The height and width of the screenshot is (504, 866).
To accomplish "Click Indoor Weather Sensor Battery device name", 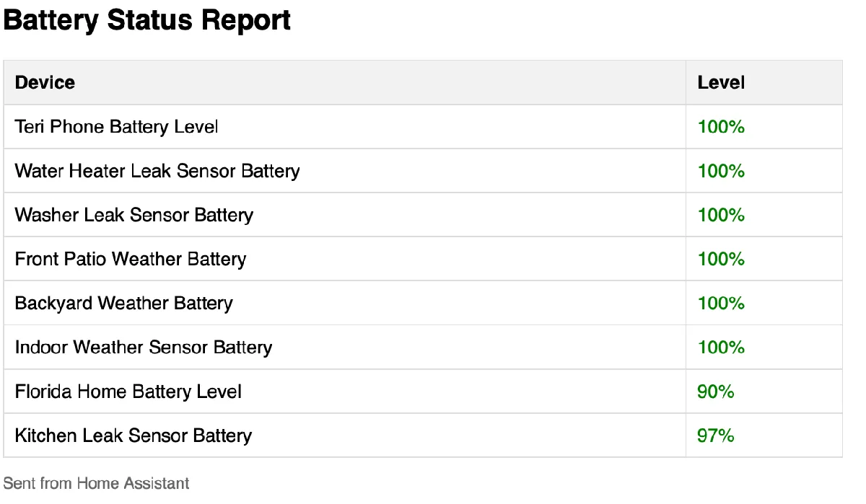I will [x=144, y=348].
